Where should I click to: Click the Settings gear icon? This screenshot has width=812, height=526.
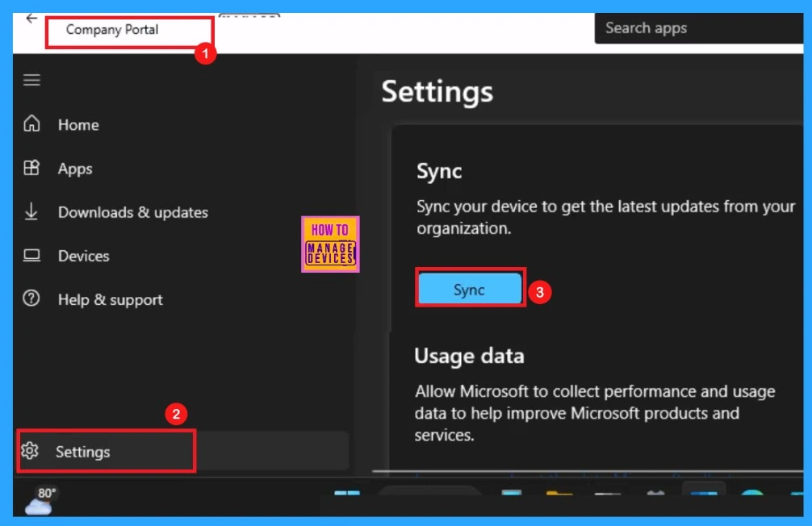[30, 451]
